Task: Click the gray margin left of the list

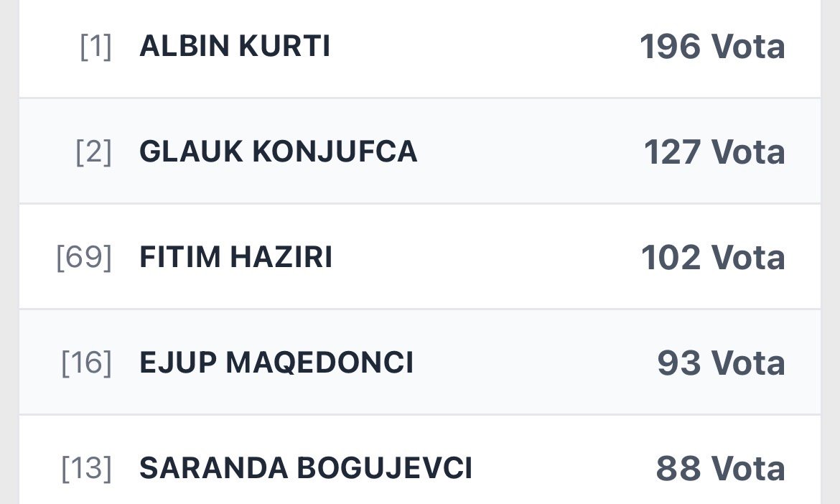Action: pyautogui.click(x=9, y=251)
